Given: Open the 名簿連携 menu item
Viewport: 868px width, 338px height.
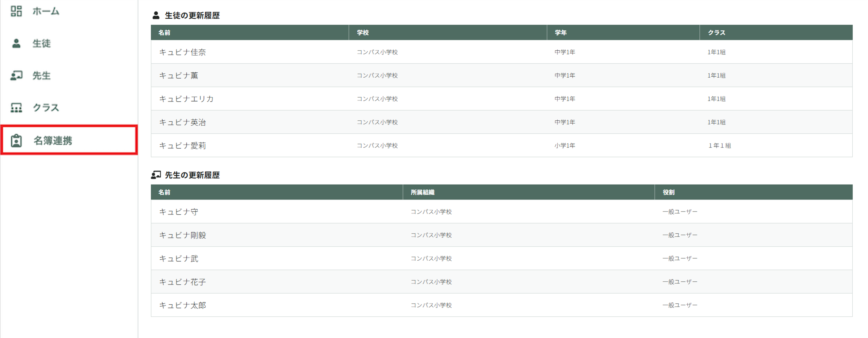Looking at the screenshot, I should (x=53, y=141).
